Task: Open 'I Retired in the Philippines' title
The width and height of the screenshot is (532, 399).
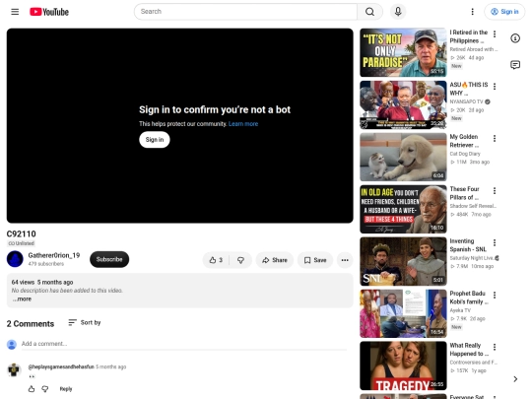Action: point(469,36)
